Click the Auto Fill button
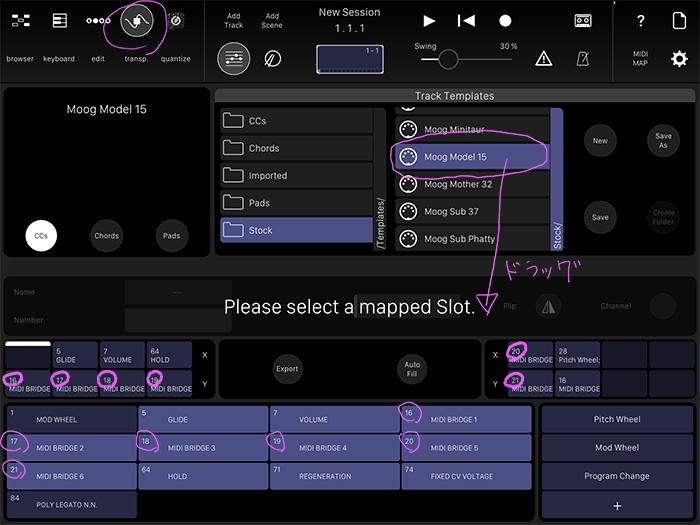The image size is (700, 525). pyautogui.click(x=412, y=369)
